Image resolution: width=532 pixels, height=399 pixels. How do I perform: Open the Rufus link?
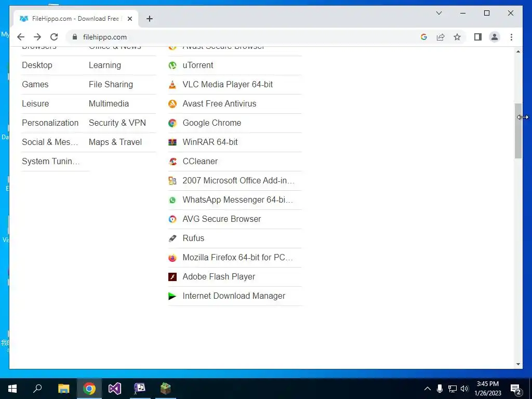193,238
